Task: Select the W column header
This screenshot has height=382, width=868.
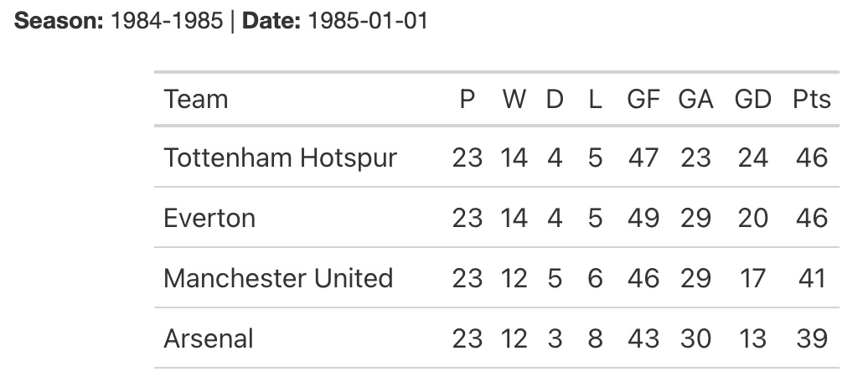Action: click(x=514, y=100)
